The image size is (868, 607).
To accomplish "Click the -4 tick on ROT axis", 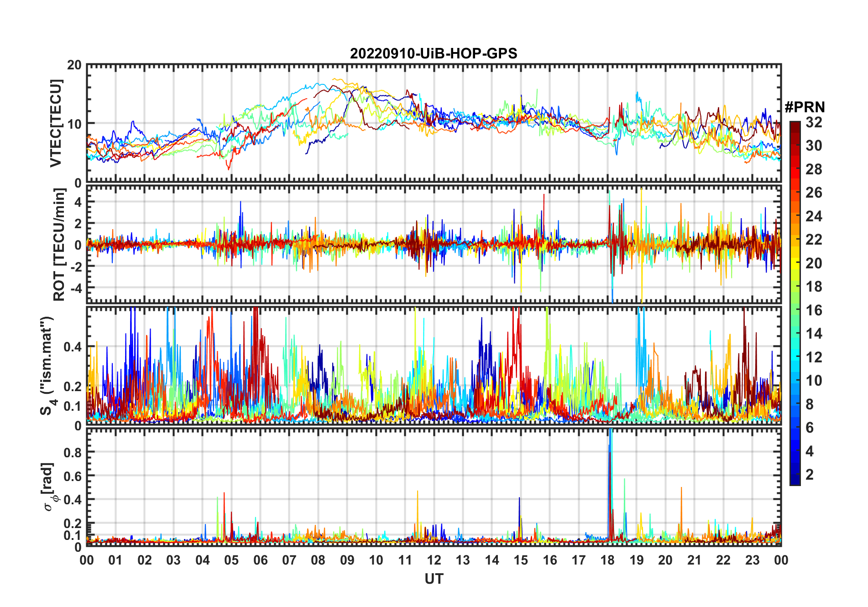I will point(74,288).
